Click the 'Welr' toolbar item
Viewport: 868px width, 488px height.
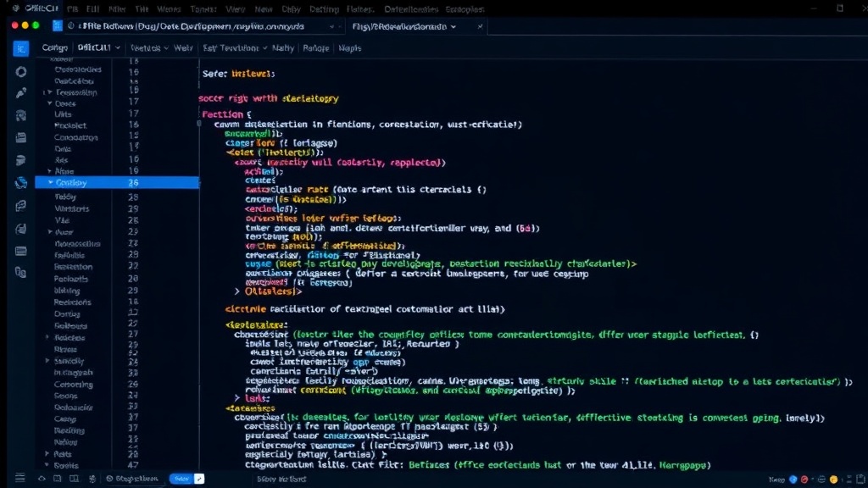183,48
